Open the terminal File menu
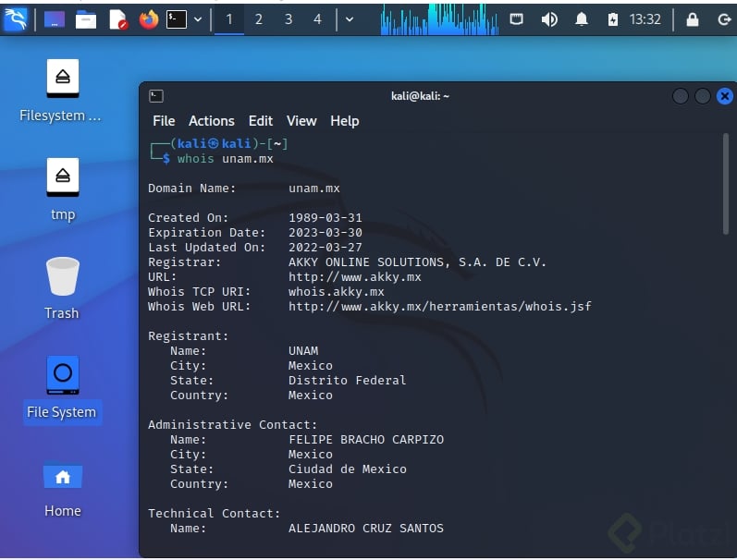The image size is (737, 560). coord(164,121)
